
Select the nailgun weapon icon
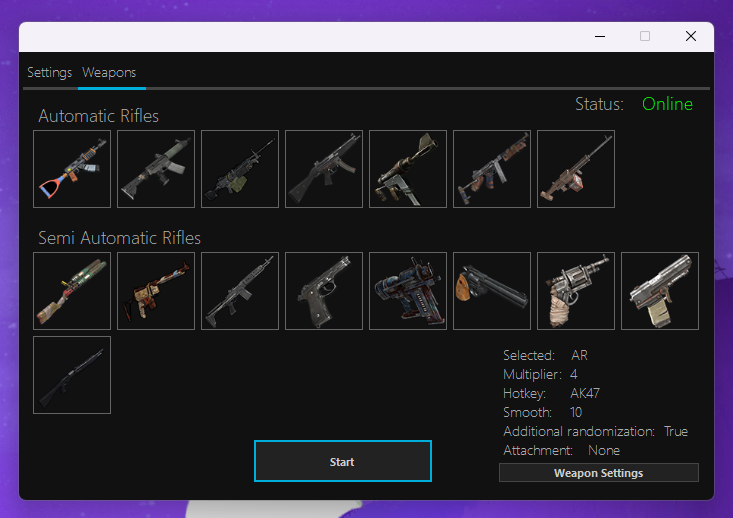pyautogui.click(x=407, y=291)
